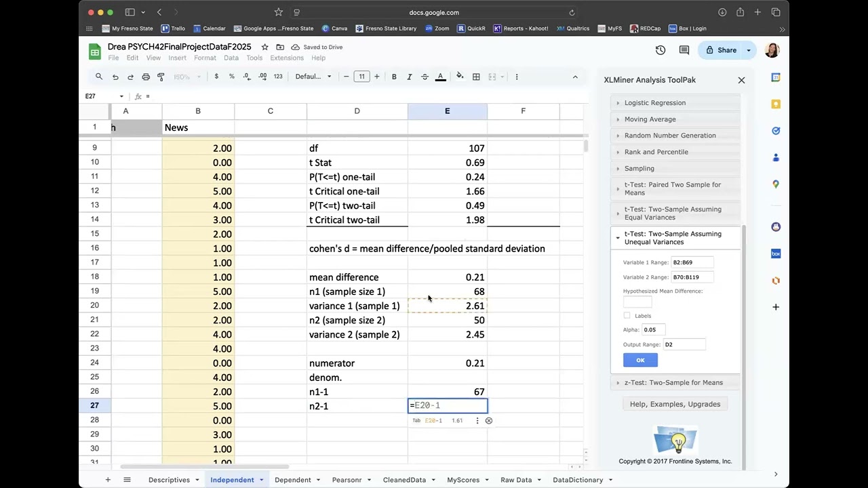Click Help, Examples, Upgrades button
Viewport: 868px width, 488px height.
(x=675, y=404)
